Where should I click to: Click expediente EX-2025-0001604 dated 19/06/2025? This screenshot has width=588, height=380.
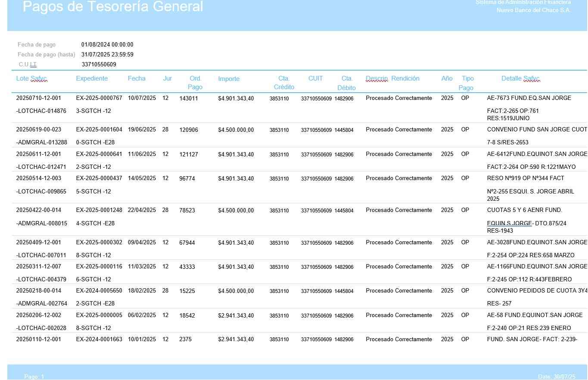pyautogui.click(x=99, y=130)
